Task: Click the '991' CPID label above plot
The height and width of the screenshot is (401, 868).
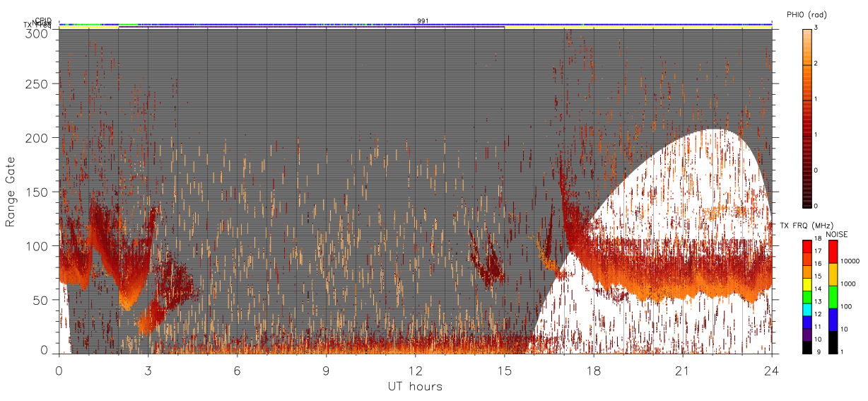Action: point(422,21)
